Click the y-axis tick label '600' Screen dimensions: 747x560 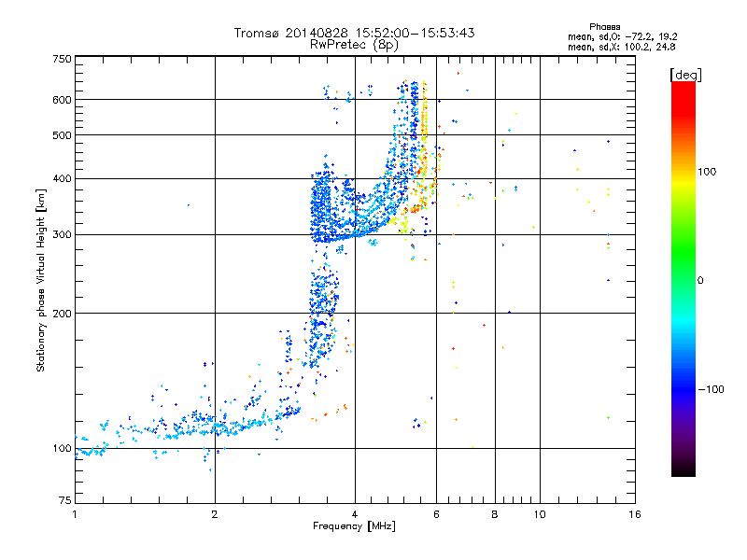pyautogui.click(x=62, y=100)
